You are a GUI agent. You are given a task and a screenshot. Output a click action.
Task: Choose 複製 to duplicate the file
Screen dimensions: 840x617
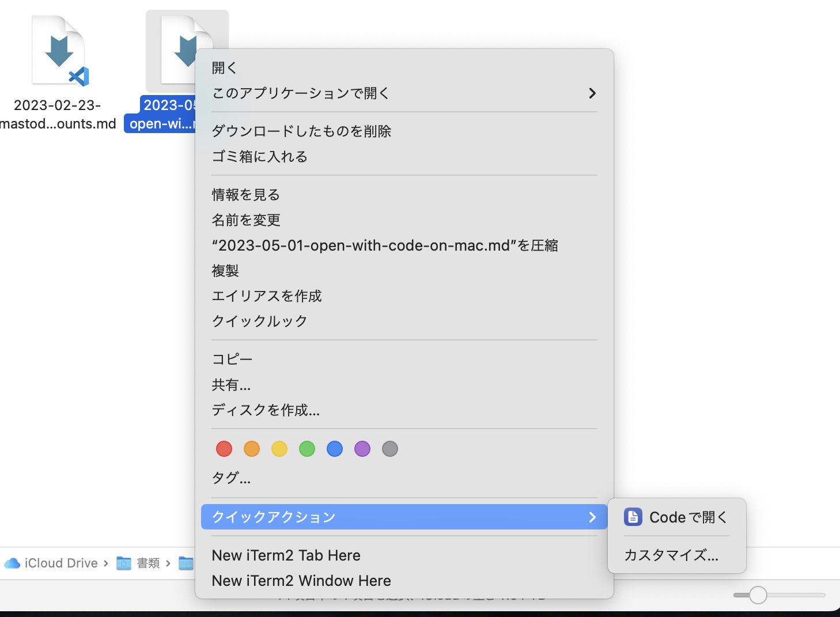coord(404,270)
